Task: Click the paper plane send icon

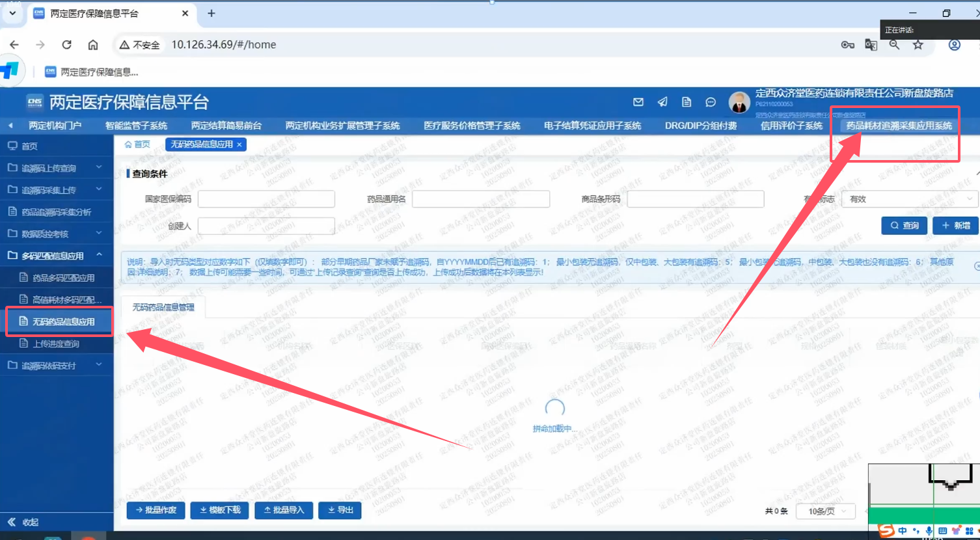Action: [662, 102]
